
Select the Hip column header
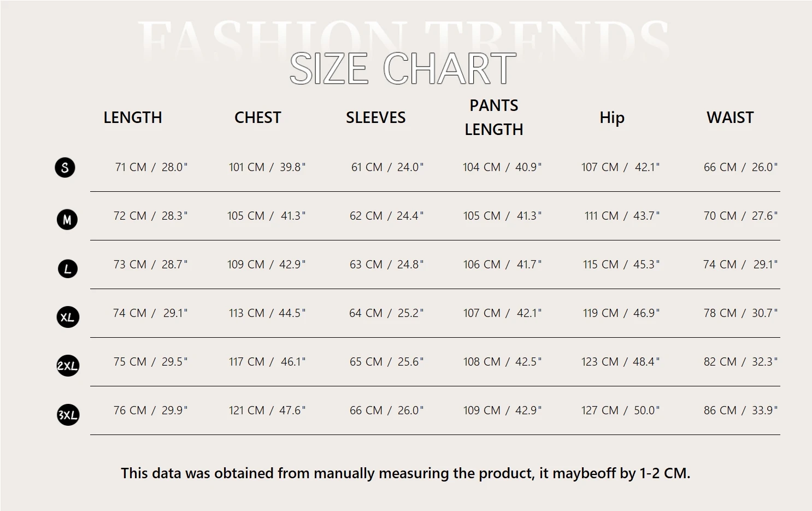point(611,118)
